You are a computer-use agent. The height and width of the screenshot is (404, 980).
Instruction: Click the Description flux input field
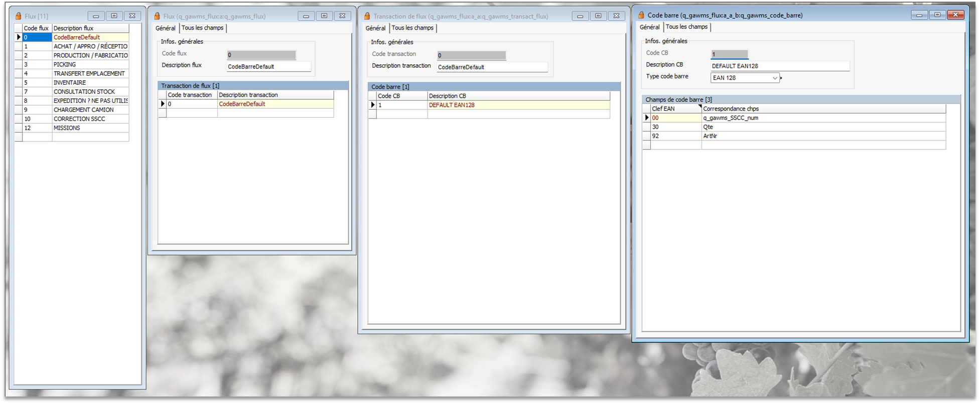(x=268, y=67)
